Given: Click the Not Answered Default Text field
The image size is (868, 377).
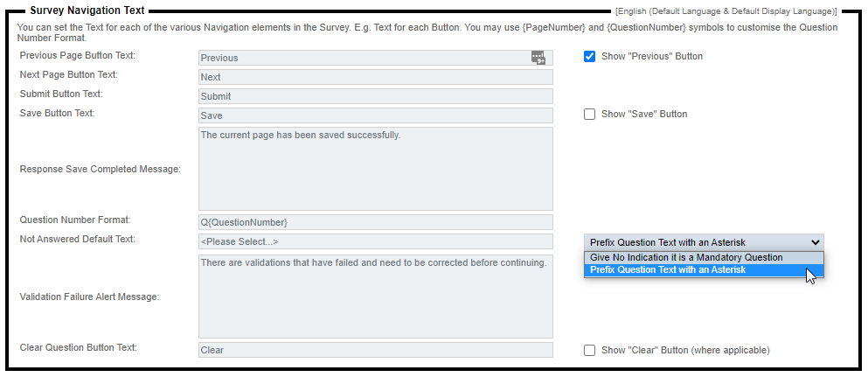Looking at the screenshot, I should coord(376,241).
